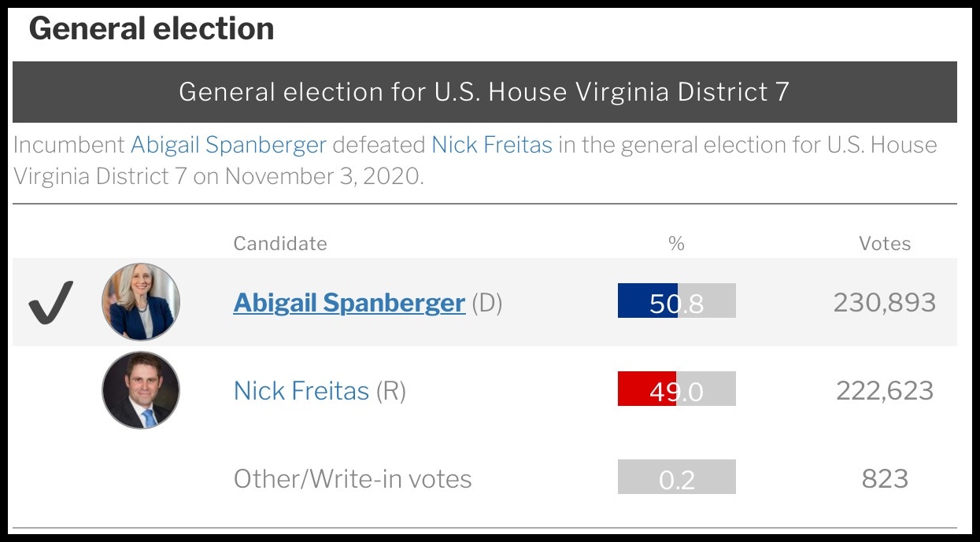Follow Abigail Spanberger link in summary sentence

tap(227, 146)
